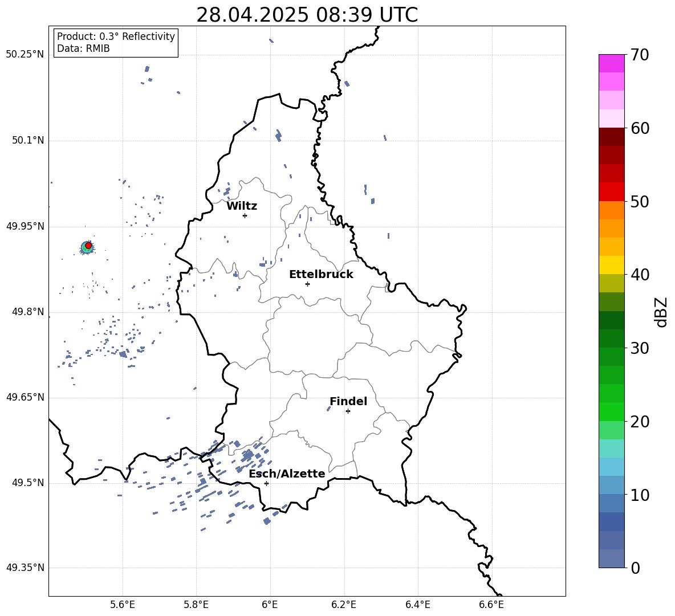Click the Esch/Alzette city label
This screenshot has height=616, width=675.
(x=287, y=474)
